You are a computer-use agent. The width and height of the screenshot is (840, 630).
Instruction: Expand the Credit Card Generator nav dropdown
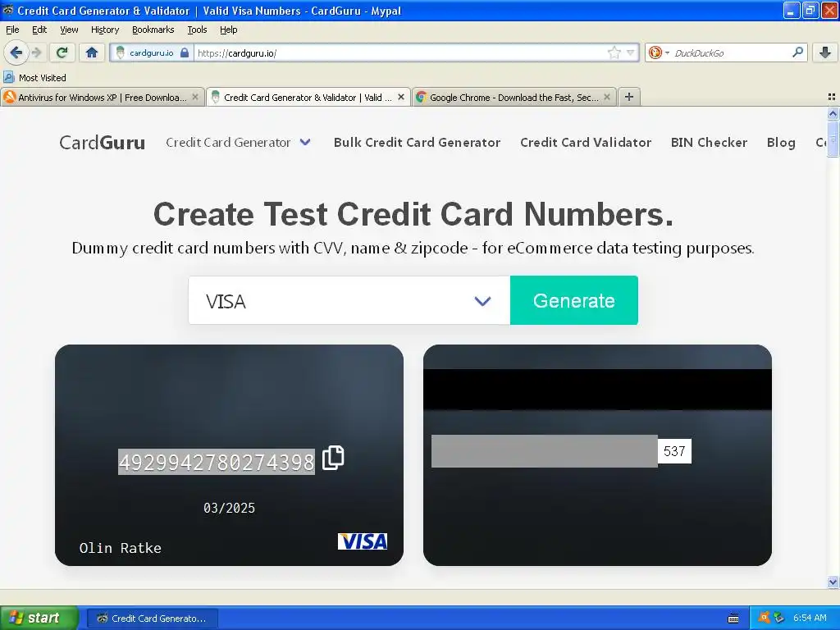point(239,143)
